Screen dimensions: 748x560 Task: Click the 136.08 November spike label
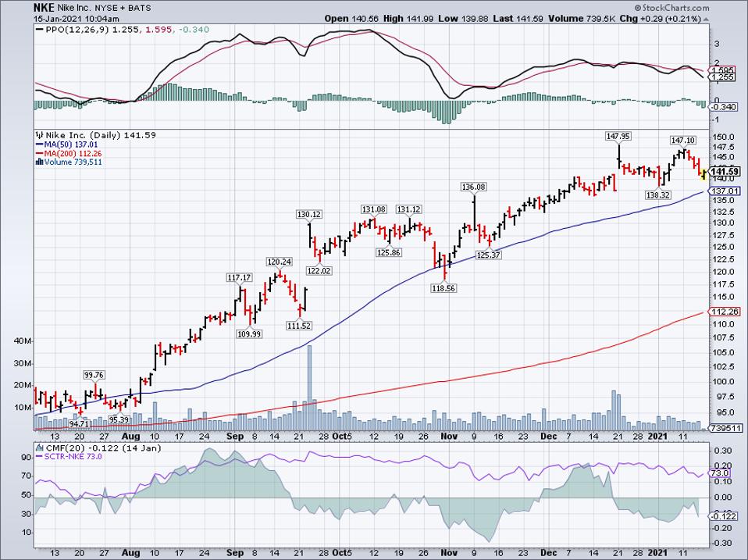(x=474, y=187)
